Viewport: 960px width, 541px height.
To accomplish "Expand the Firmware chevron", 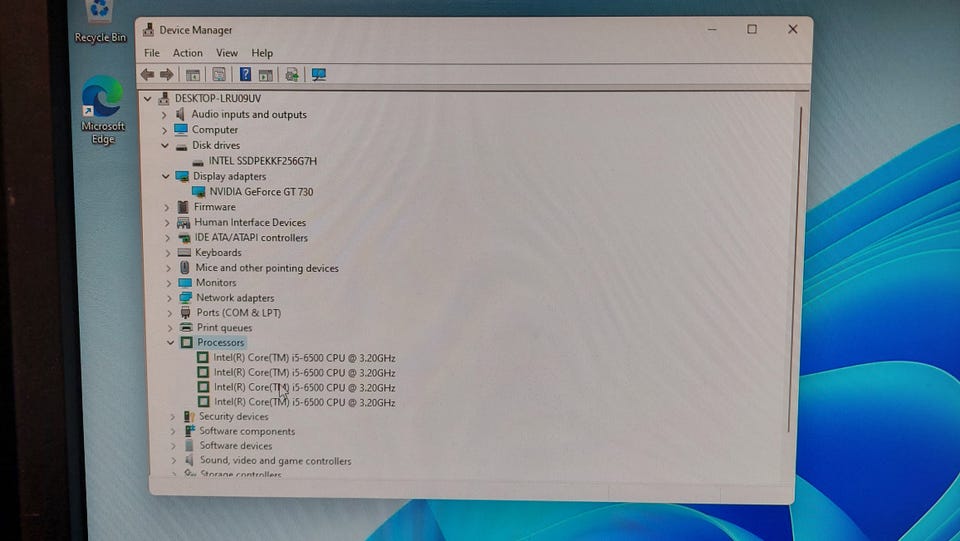I will tap(167, 207).
